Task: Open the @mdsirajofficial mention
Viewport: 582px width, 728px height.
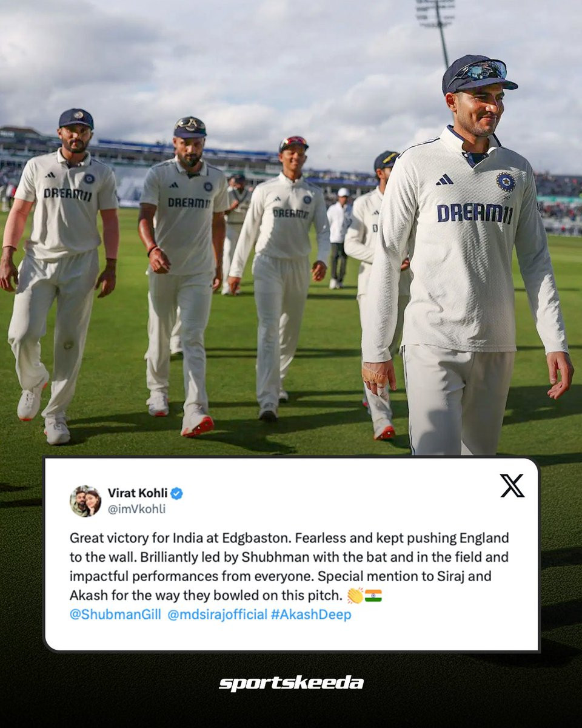Action: click(217, 615)
